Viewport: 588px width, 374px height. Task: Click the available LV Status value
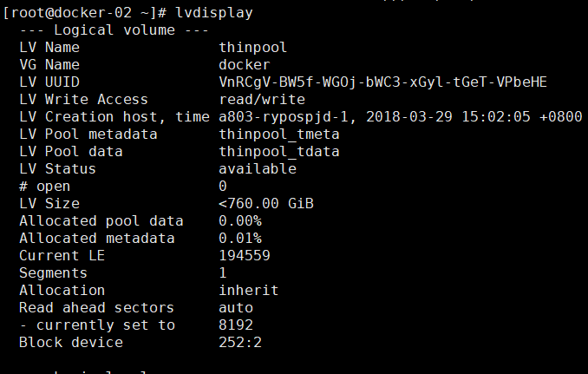[x=258, y=169]
